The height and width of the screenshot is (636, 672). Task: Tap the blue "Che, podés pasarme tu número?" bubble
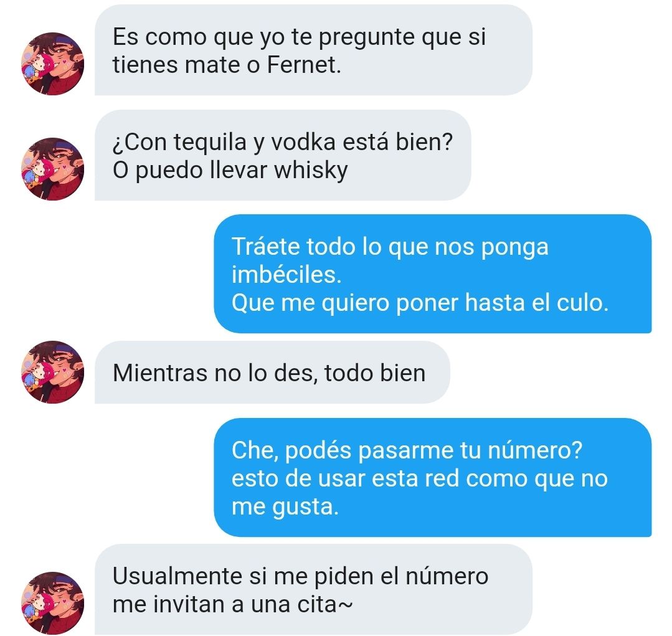pyautogui.click(x=433, y=477)
